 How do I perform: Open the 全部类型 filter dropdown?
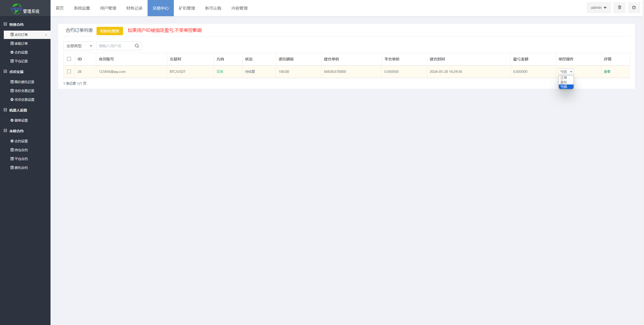point(78,46)
